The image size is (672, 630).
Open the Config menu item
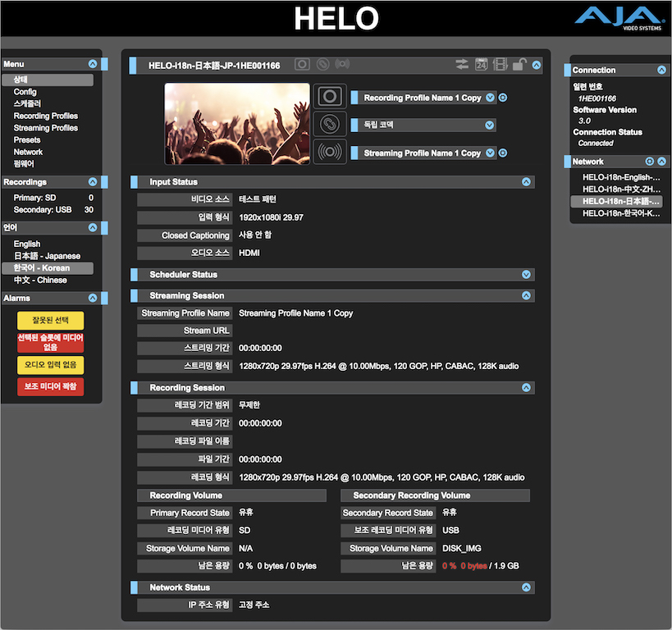tap(25, 92)
